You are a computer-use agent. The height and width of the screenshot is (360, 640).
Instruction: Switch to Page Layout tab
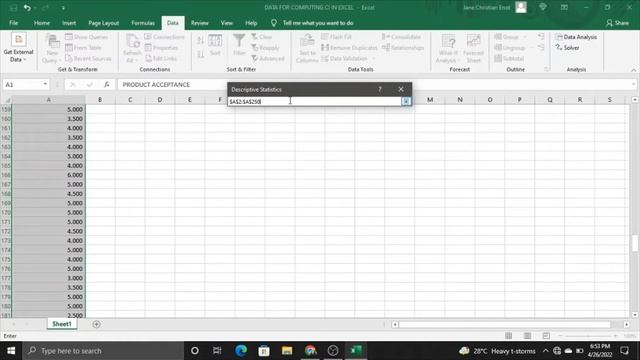click(x=103, y=23)
